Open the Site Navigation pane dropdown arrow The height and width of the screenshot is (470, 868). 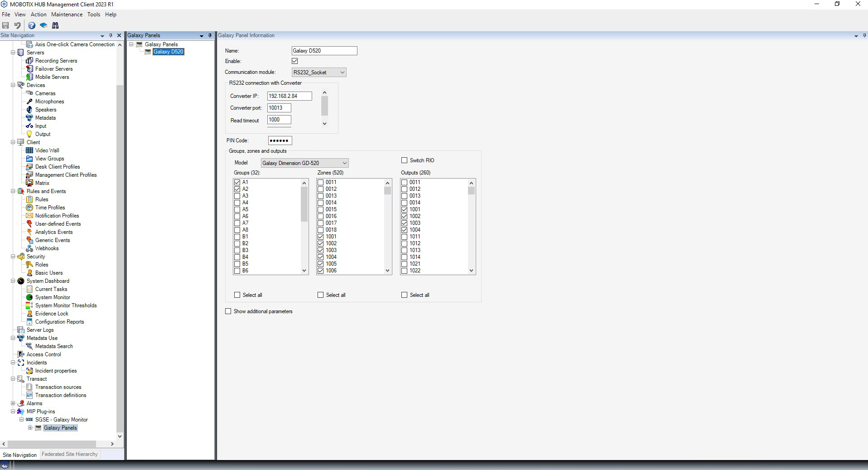102,36
